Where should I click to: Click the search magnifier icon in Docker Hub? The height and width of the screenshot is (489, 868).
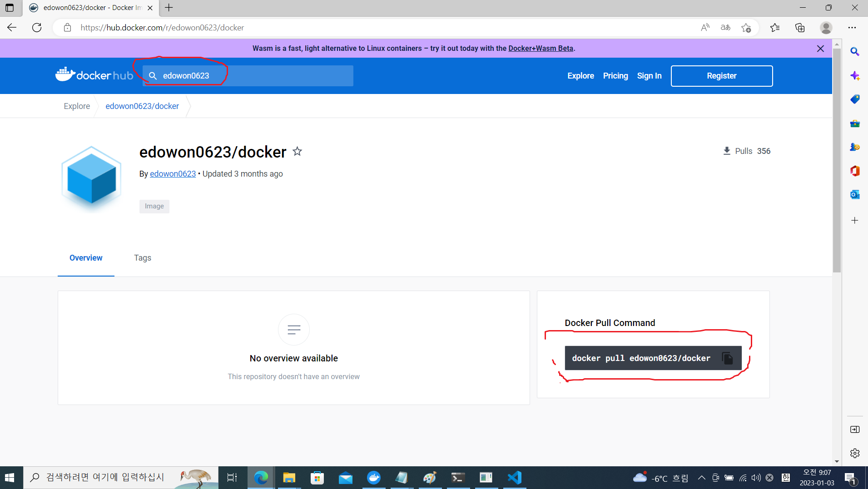[153, 76]
